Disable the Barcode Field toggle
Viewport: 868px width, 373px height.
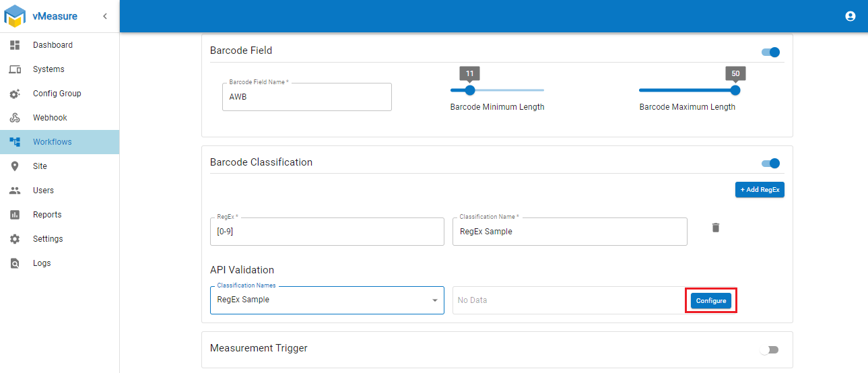(770, 52)
